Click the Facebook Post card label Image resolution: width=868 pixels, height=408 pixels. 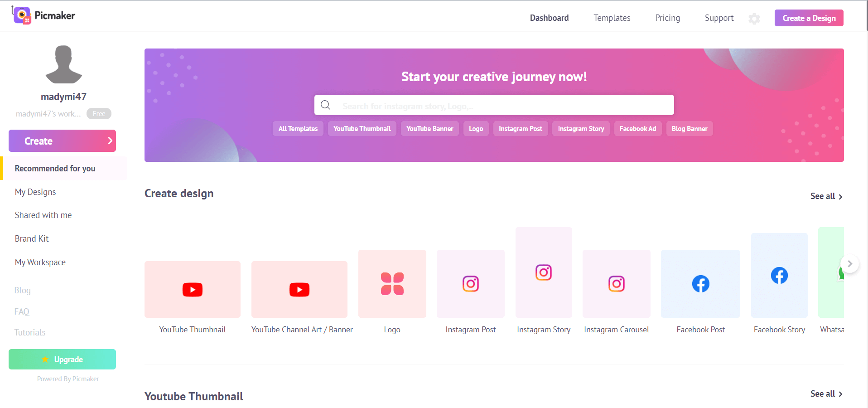coord(701,330)
